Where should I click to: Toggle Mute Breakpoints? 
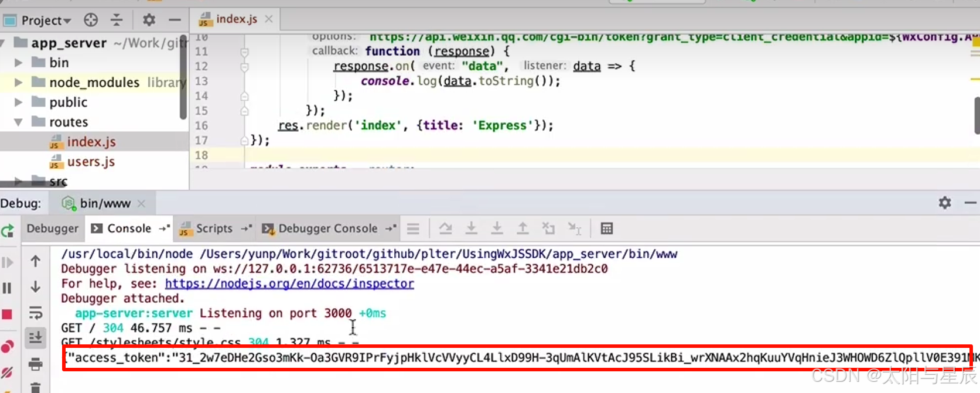[x=7, y=373]
